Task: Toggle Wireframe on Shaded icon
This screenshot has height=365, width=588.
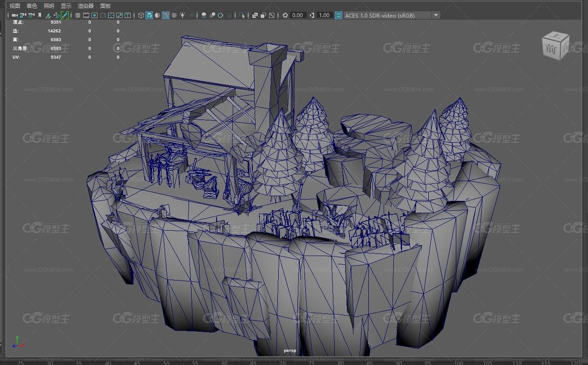Action: pos(166,15)
